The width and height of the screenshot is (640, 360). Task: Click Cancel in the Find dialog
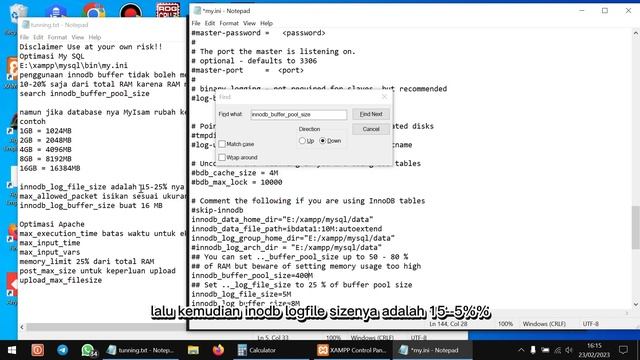click(x=371, y=129)
